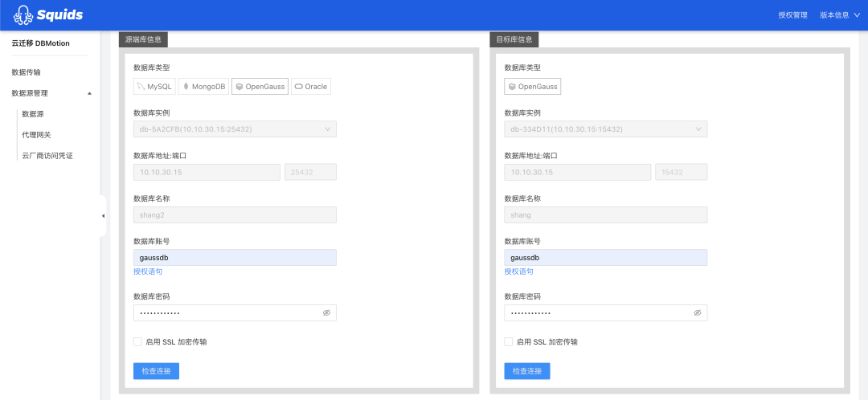Toggle source password visibility eye icon

click(326, 313)
